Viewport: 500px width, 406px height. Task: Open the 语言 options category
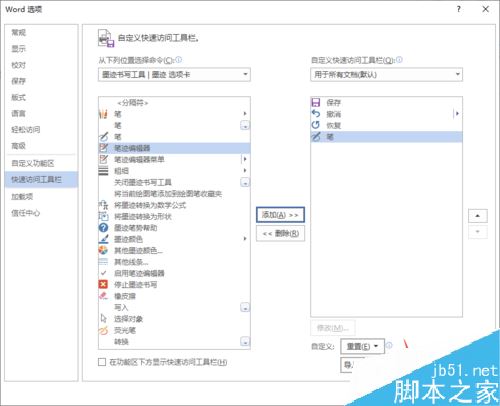(x=41, y=113)
